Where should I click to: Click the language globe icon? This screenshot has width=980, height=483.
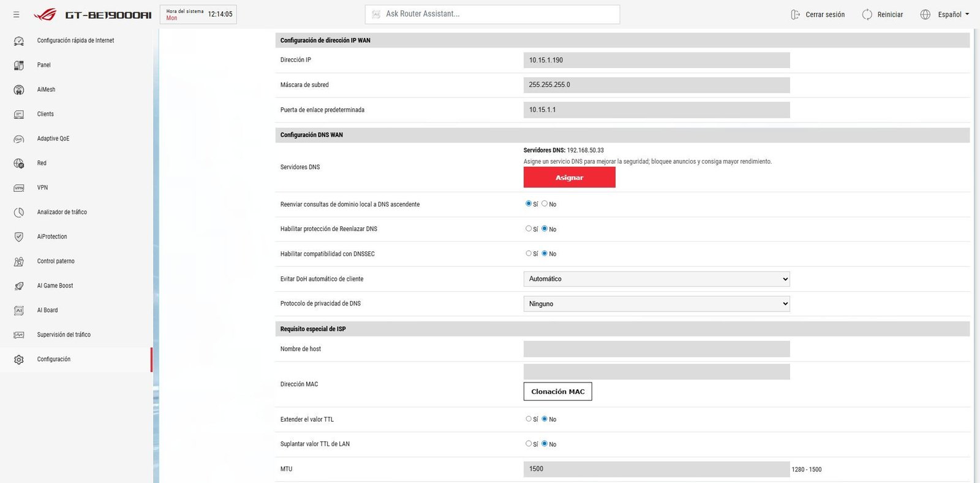click(x=925, y=14)
